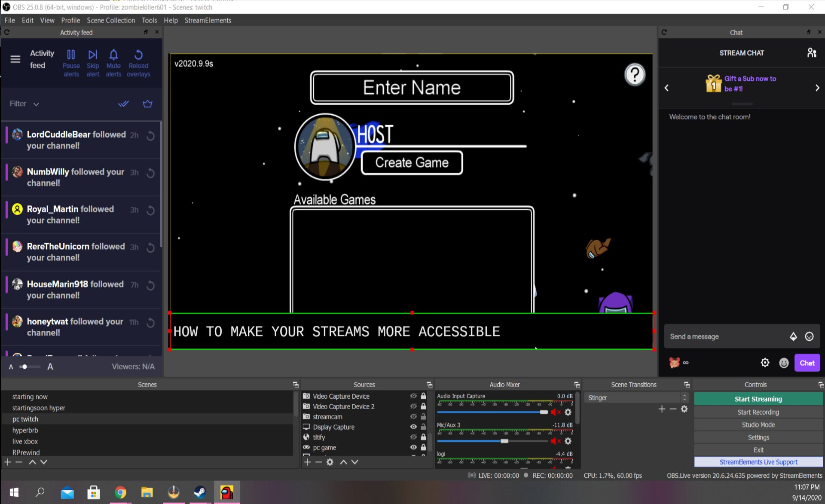Viewport: 825px width, 504px height.
Task: Open the Tools menu
Action: pos(149,20)
